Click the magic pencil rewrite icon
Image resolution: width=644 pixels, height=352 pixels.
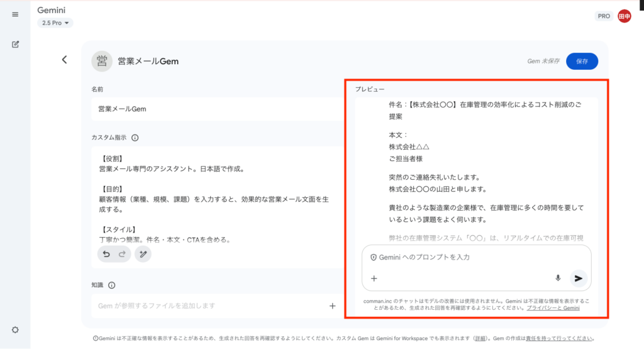[143, 254]
